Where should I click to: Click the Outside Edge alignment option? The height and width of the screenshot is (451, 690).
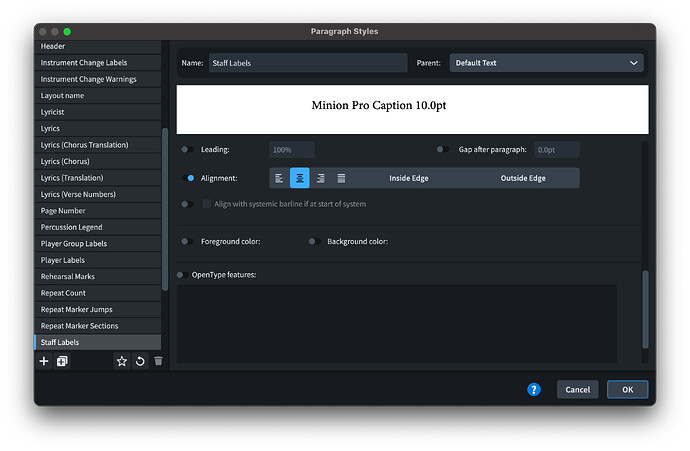click(523, 178)
